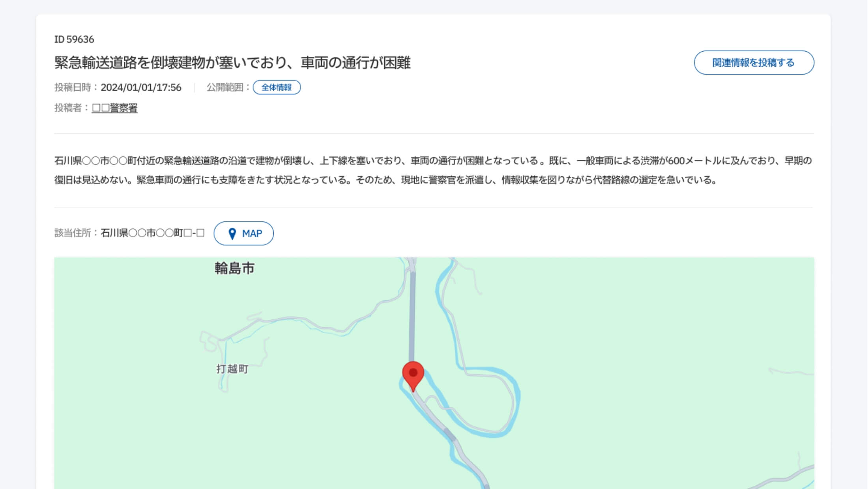868x489 pixels.
Task: Click the straight gray road north of the pin
Action: [412, 315]
